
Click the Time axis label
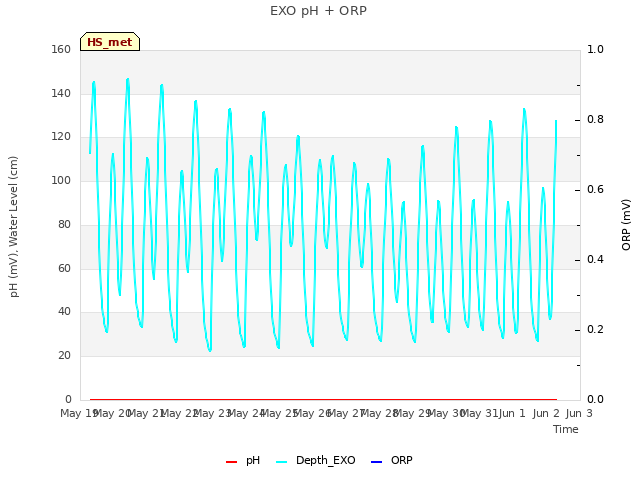click(566, 429)
